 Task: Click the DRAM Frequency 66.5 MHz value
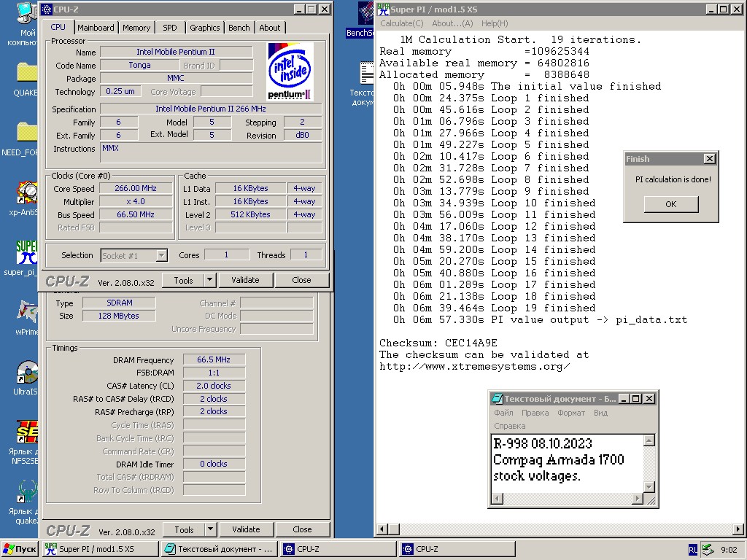pos(214,360)
